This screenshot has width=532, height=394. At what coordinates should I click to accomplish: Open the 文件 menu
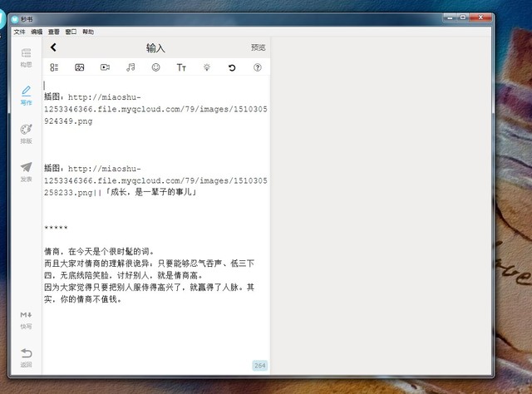[x=20, y=32]
